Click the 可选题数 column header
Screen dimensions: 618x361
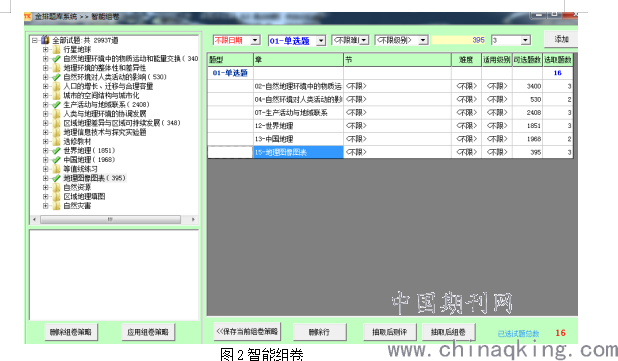(x=527, y=60)
